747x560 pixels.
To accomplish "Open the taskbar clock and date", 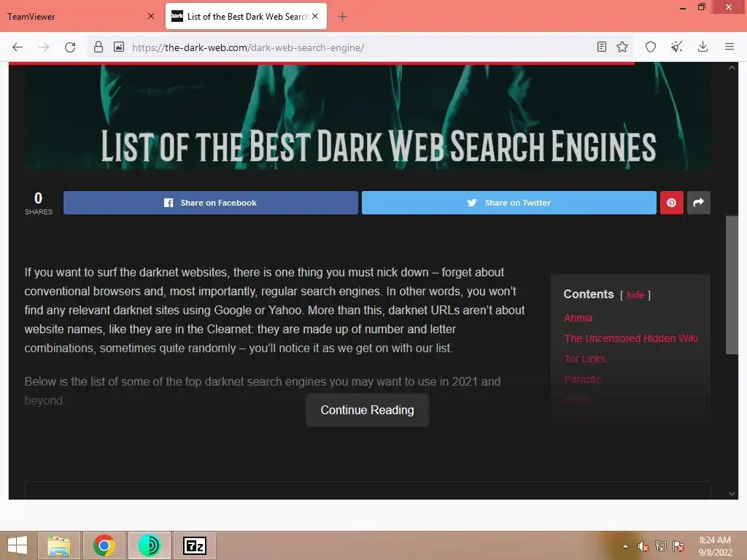I will (715, 546).
